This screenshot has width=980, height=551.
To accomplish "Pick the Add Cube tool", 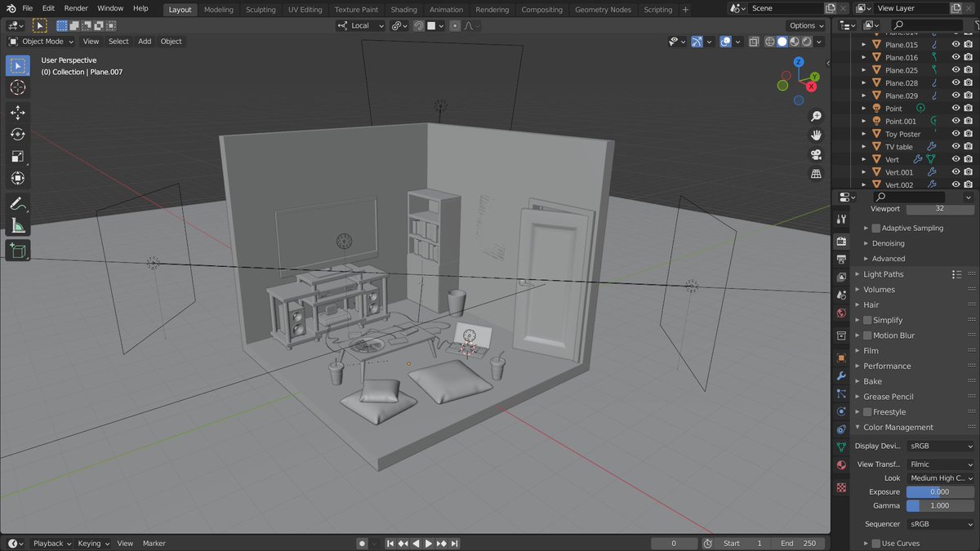I will coord(18,251).
